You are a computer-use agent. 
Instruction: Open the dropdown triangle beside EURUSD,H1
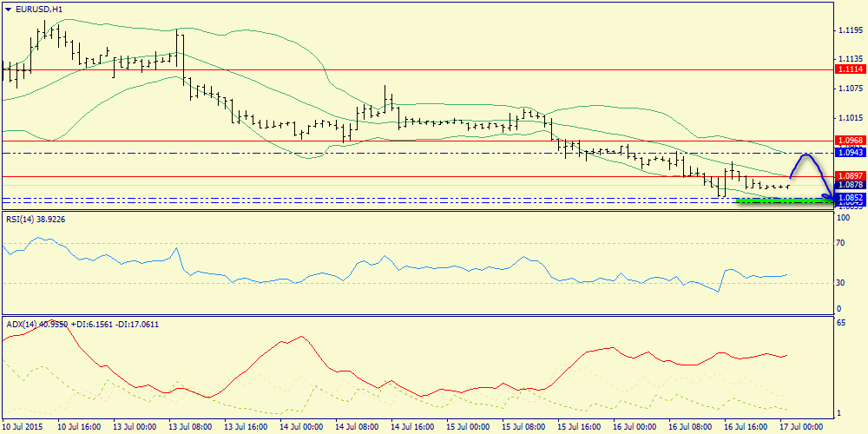(x=8, y=9)
